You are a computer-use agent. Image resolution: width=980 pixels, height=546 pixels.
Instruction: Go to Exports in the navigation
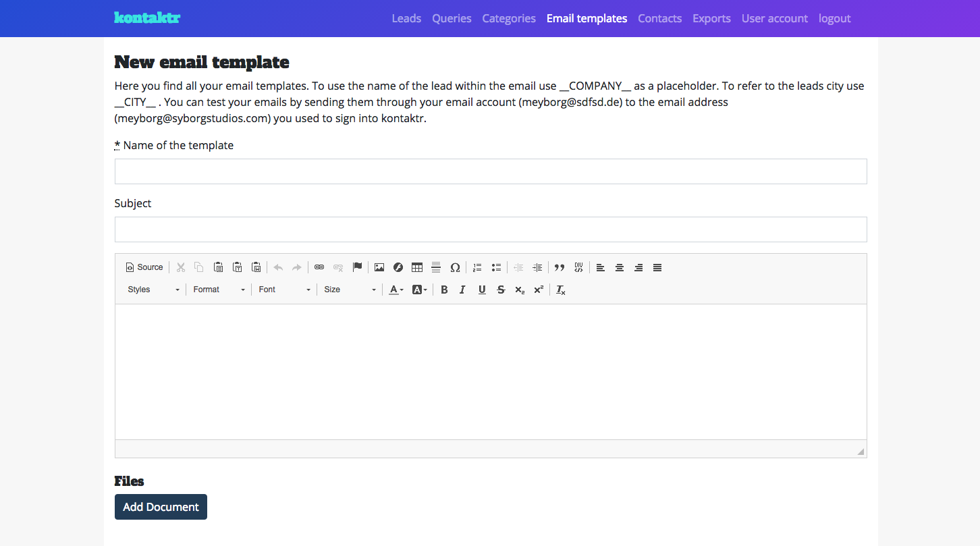[711, 18]
